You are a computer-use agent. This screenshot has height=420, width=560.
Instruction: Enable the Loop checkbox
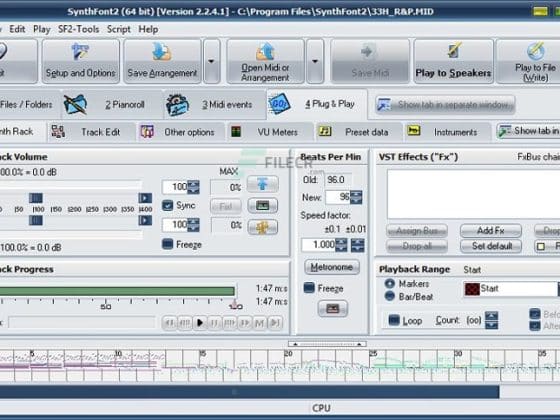[x=394, y=320]
